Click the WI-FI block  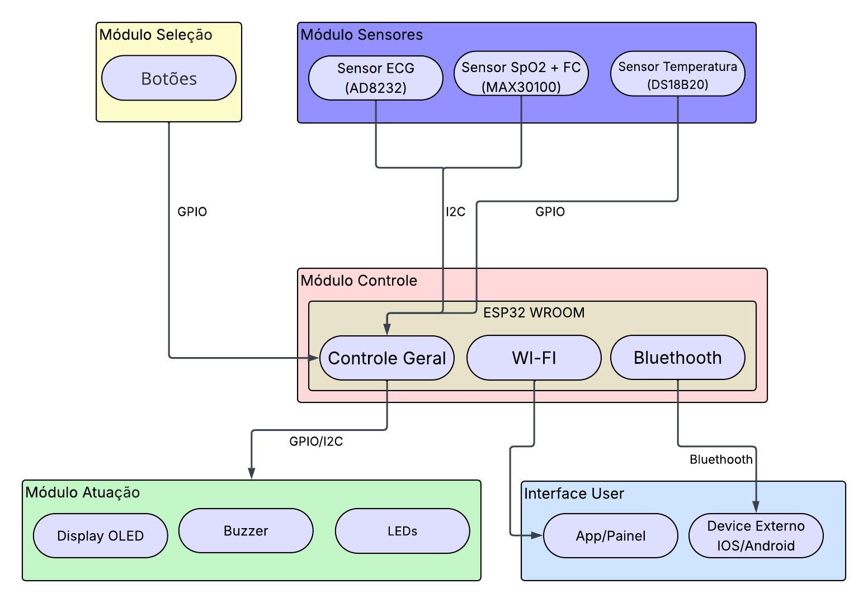534,358
